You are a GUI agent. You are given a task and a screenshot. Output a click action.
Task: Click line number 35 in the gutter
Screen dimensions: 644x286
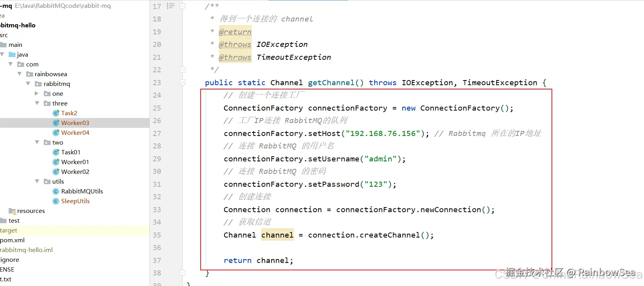point(157,235)
